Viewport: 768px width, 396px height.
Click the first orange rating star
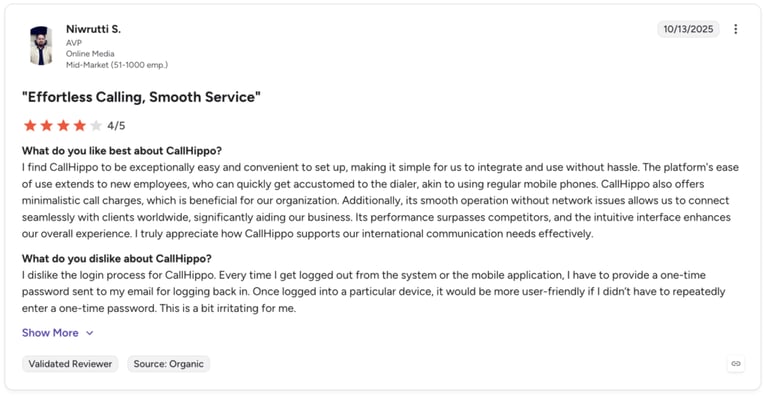tap(30, 126)
